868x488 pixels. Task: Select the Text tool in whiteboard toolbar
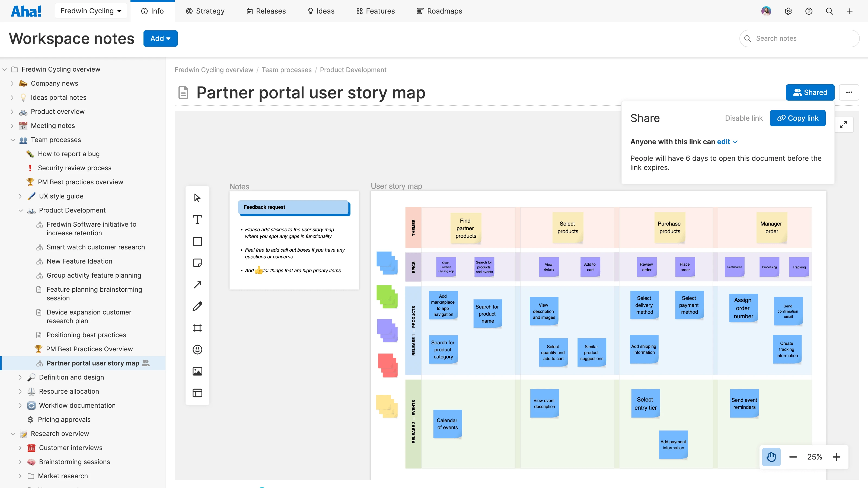[x=197, y=220]
